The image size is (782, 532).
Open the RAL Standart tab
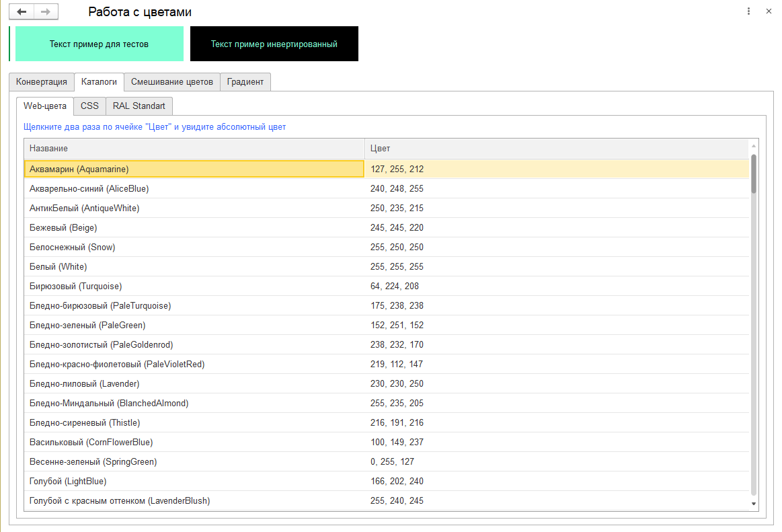[139, 106]
